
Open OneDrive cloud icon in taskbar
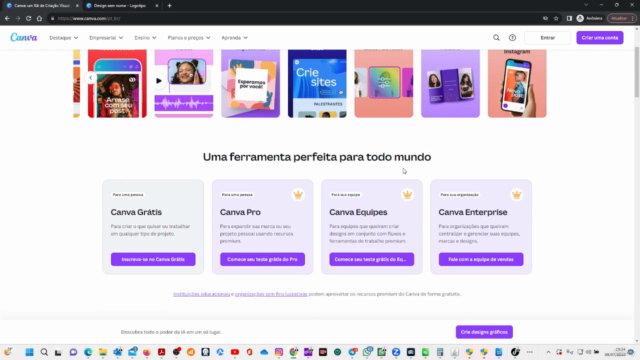point(264,352)
